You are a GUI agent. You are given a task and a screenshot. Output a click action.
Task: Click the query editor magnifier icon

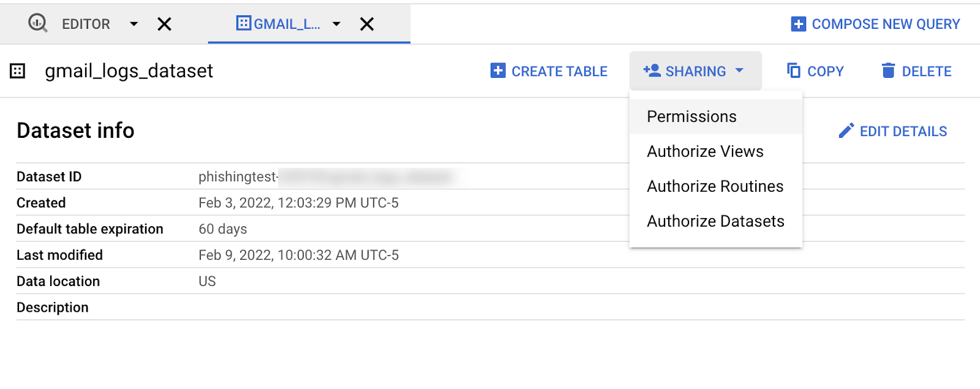[38, 23]
